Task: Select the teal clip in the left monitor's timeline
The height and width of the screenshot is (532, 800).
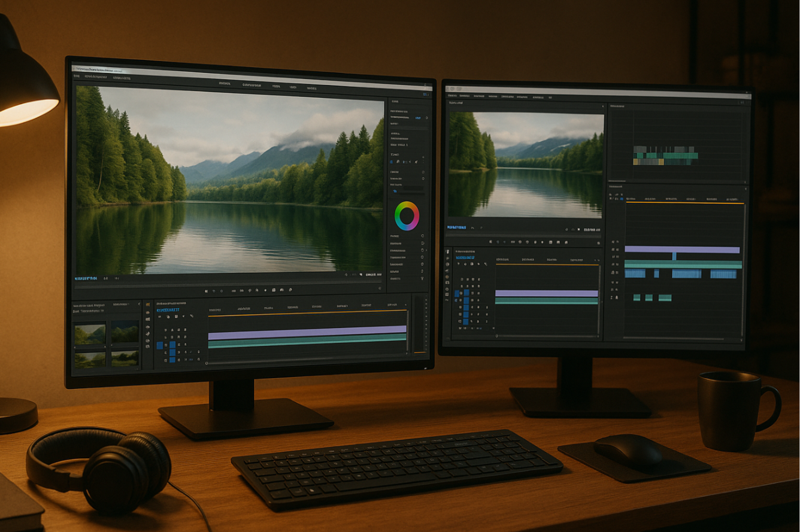Action: [307, 341]
